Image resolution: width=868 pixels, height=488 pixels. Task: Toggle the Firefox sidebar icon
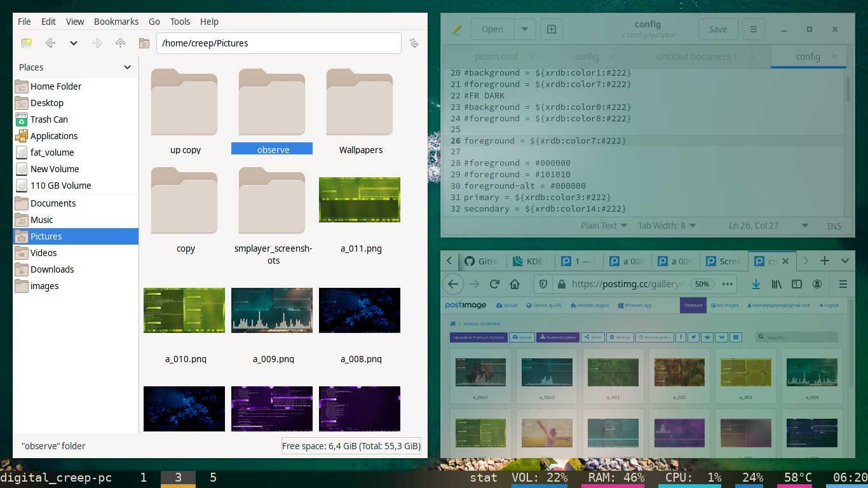pos(797,284)
